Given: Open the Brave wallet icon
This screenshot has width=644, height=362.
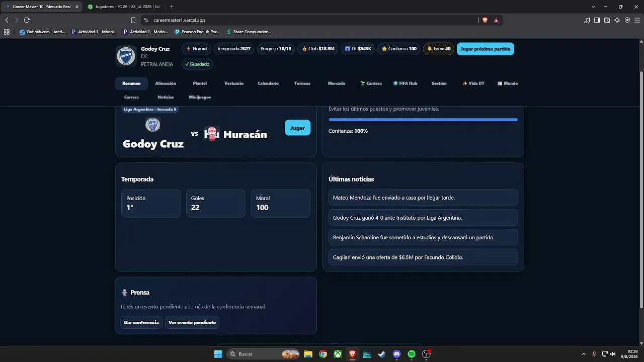Looking at the screenshot, I should click(x=607, y=20).
